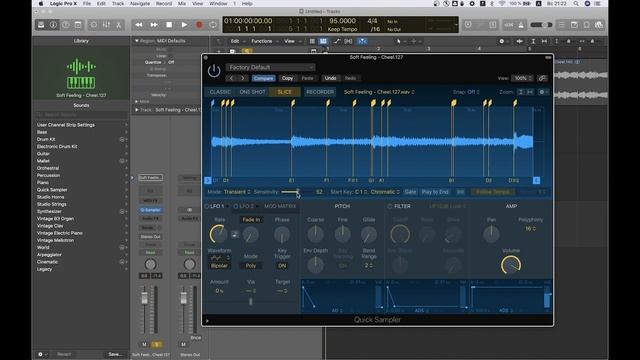Toggle the Inspector info button
The image size is (640, 360).
(53, 25)
